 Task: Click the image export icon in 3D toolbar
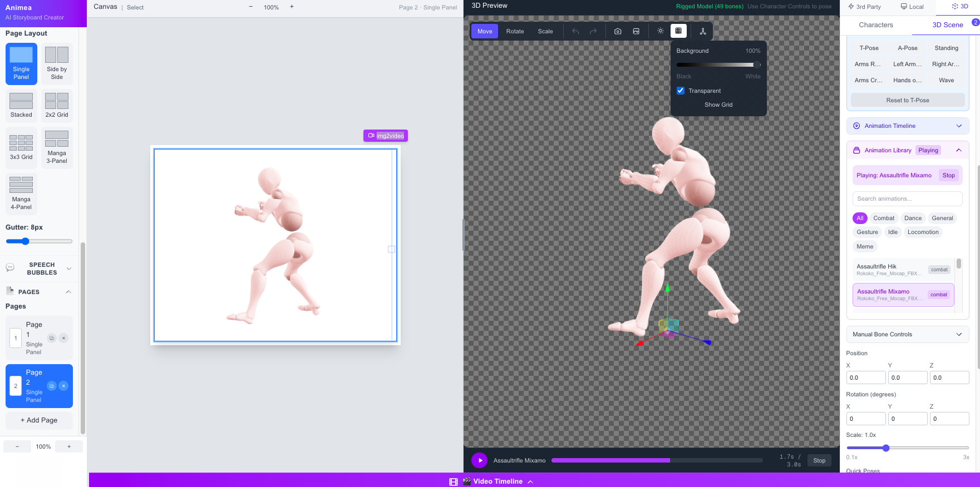[x=636, y=32]
